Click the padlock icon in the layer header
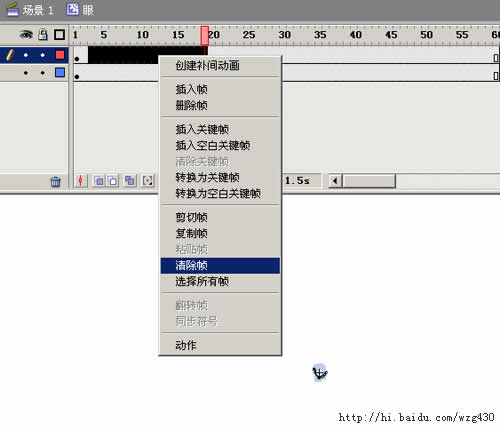Image resolution: width=500 pixels, height=431 pixels. tap(43, 34)
